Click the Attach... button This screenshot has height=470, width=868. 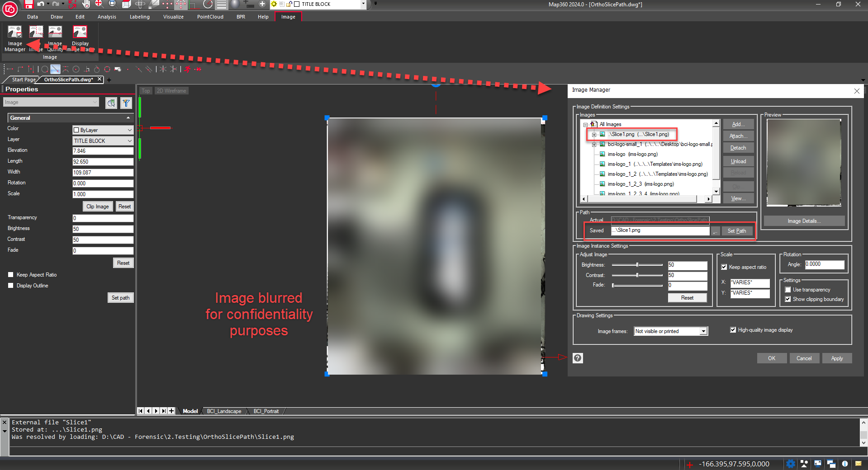pyautogui.click(x=738, y=136)
